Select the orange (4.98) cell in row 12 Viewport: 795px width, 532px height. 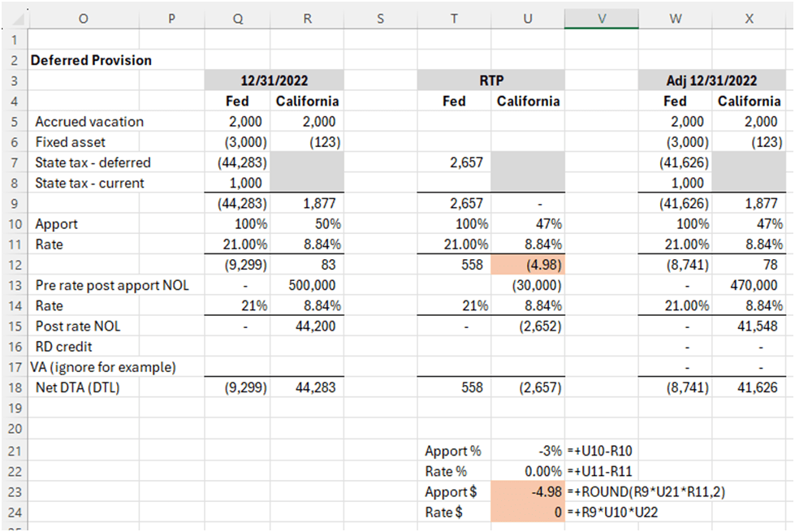(x=528, y=265)
